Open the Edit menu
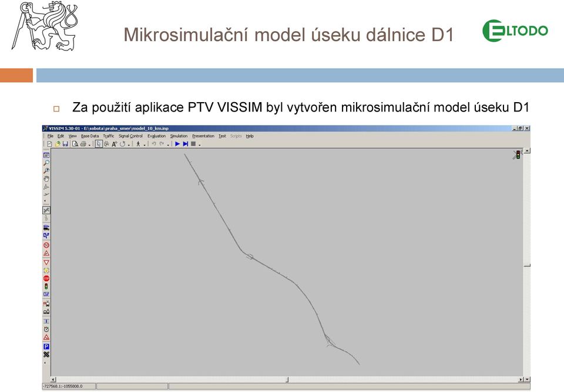The image size is (564, 392). 61,136
